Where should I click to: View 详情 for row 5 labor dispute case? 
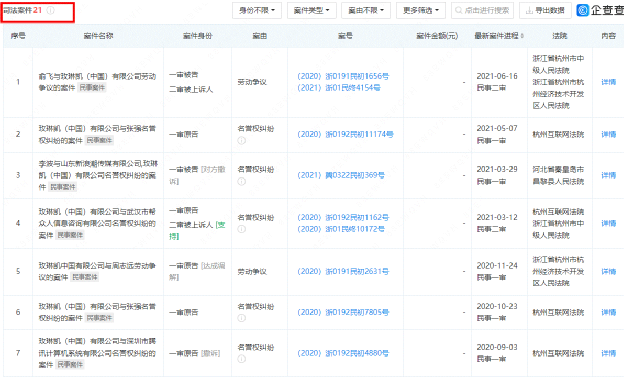coord(608,272)
